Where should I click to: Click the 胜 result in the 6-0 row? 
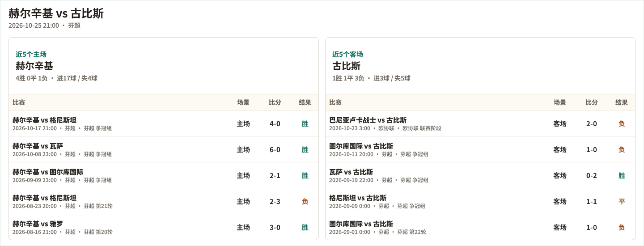pos(305,149)
